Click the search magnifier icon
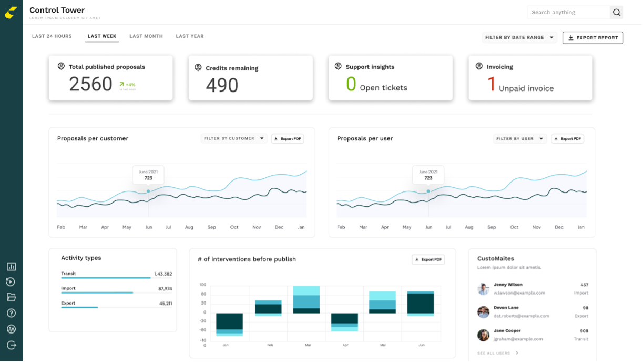Image resolution: width=644 pixels, height=363 pixels. tap(616, 12)
